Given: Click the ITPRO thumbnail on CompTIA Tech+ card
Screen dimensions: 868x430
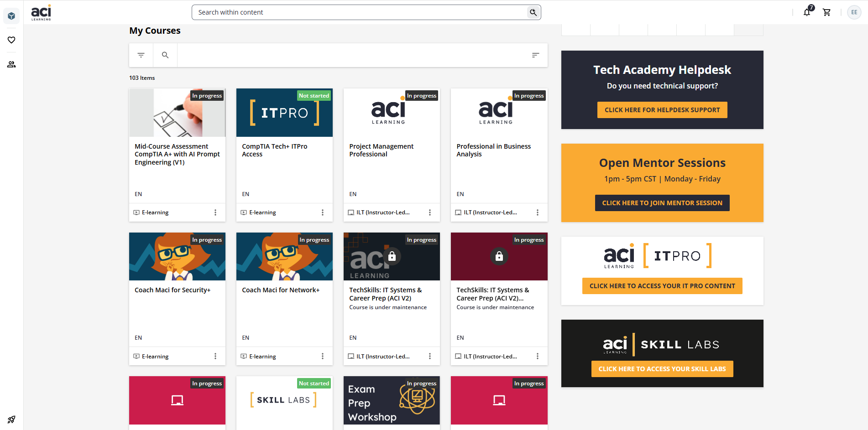Looking at the screenshot, I should tap(284, 113).
